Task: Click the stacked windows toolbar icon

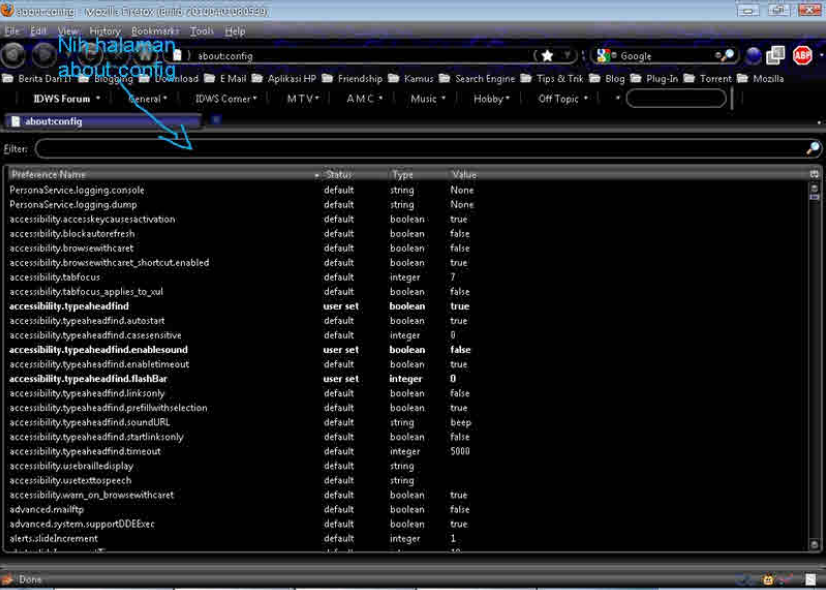Action: click(775, 55)
